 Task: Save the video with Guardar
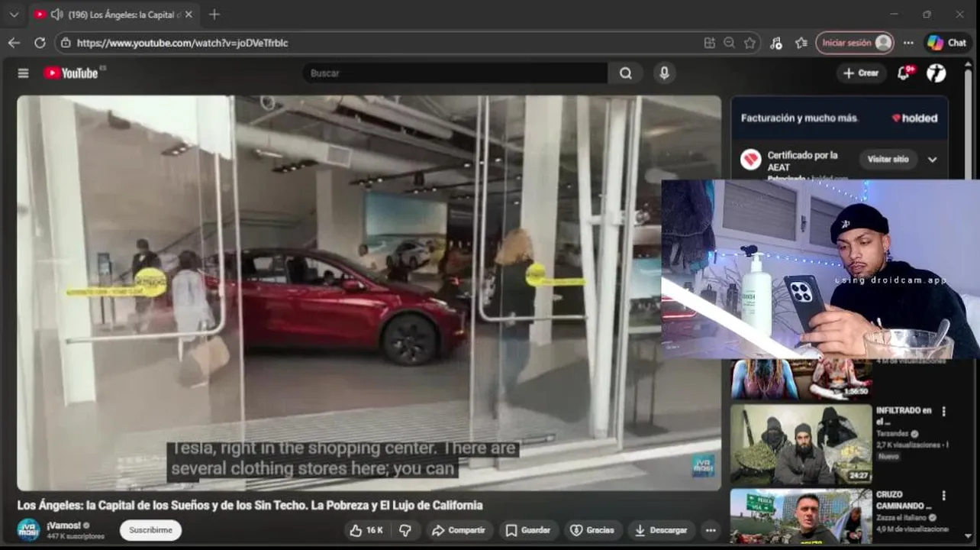[528, 530]
